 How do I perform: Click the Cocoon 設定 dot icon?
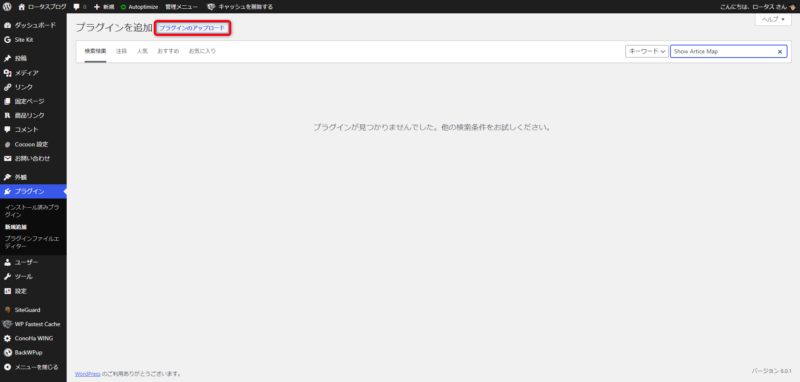8,144
